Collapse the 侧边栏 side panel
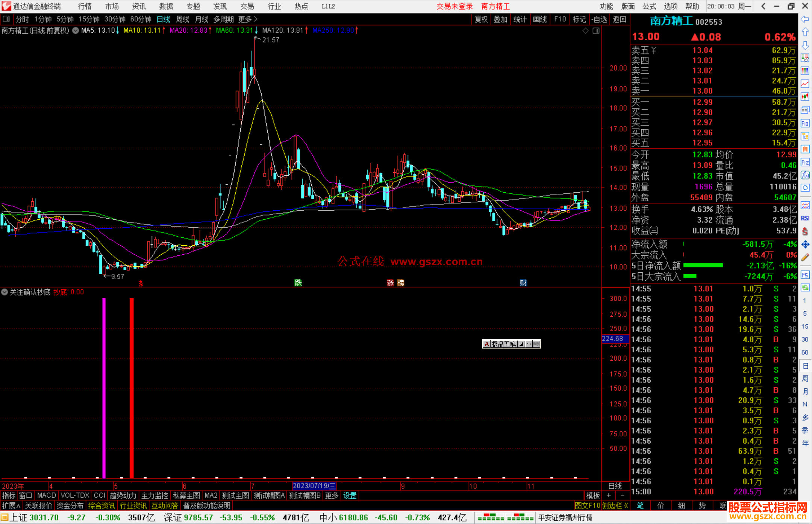812x524 pixels. (615, 506)
